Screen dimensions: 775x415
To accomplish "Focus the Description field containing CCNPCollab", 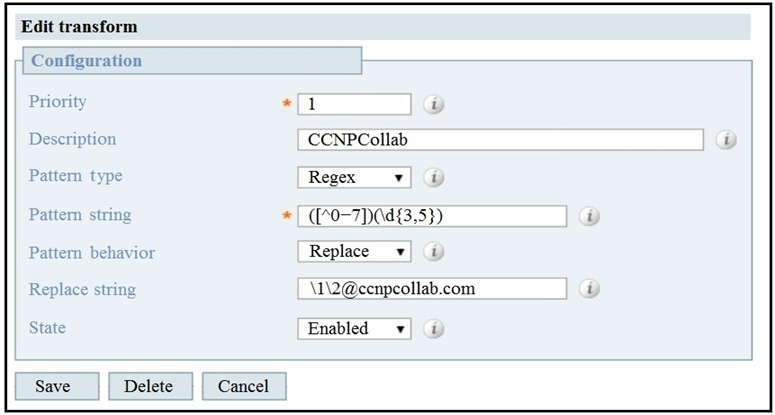I will point(500,140).
